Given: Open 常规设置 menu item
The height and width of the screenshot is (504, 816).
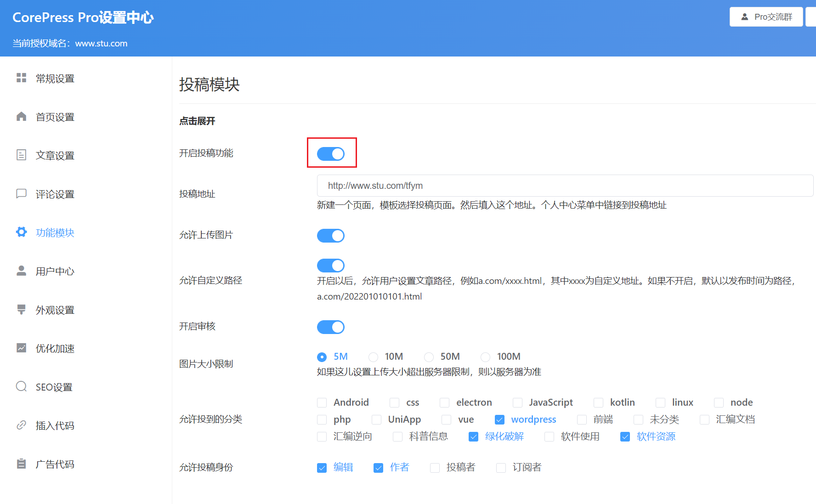Looking at the screenshot, I should (x=55, y=79).
